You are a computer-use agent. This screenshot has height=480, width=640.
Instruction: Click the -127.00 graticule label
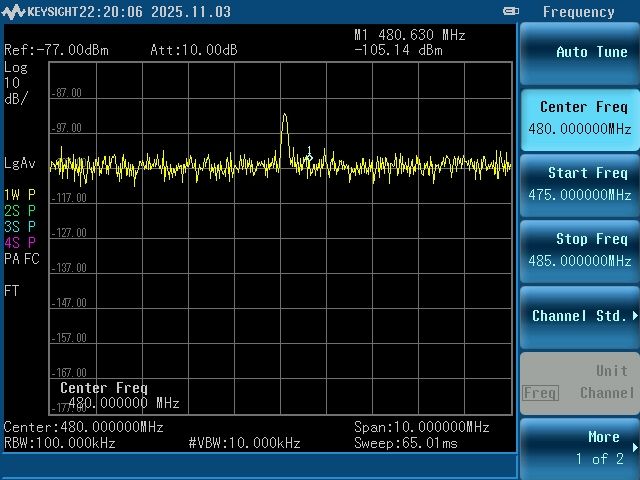(x=69, y=233)
